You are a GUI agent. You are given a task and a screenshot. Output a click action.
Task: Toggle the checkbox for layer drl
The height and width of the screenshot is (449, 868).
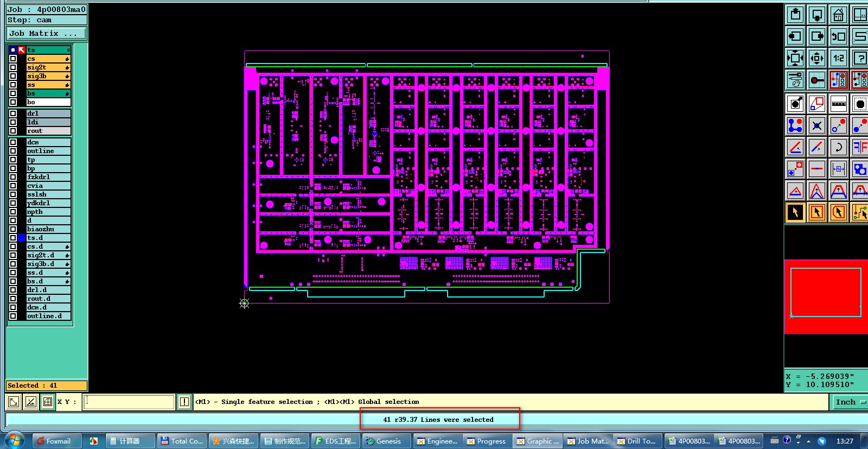13,113
